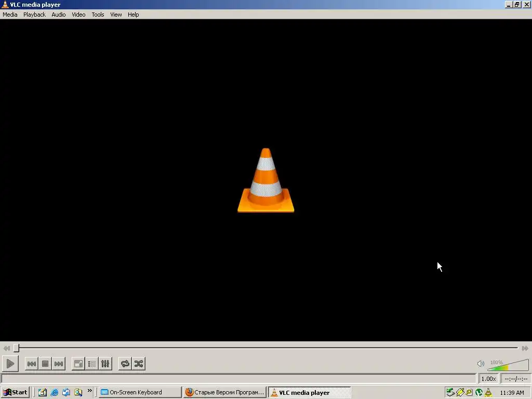Click the 11:39 AM system clock
The width and height of the screenshot is (532, 399).
[512, 393]
